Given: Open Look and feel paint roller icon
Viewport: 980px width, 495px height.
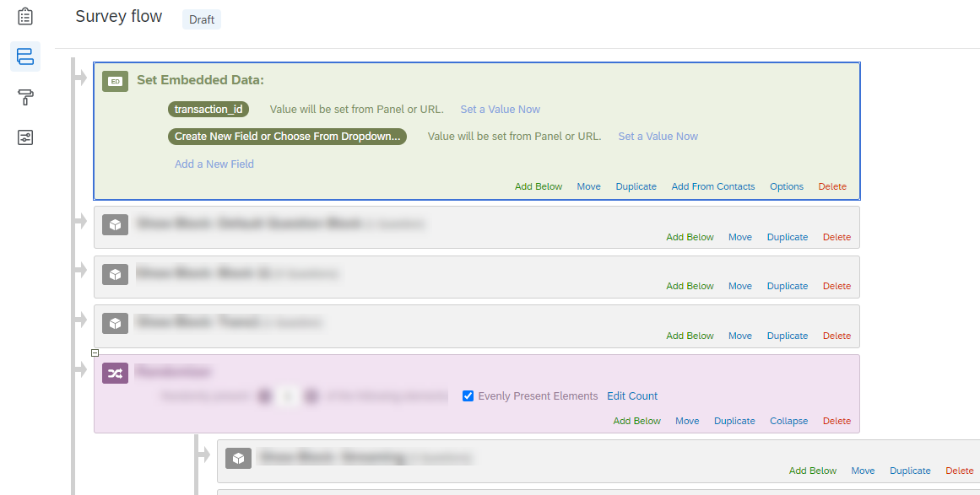Looking at the screenshot, I should coord(24,97).
